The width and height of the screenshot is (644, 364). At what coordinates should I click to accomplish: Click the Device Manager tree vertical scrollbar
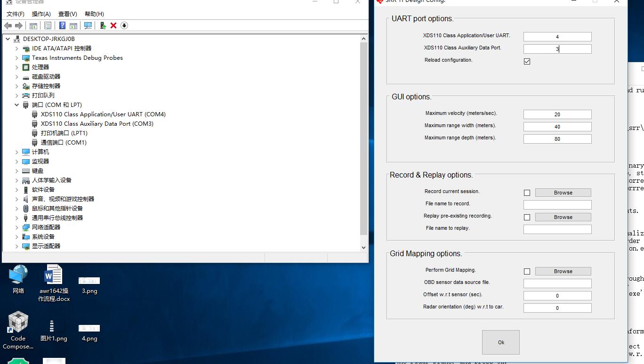coord(363,139)
